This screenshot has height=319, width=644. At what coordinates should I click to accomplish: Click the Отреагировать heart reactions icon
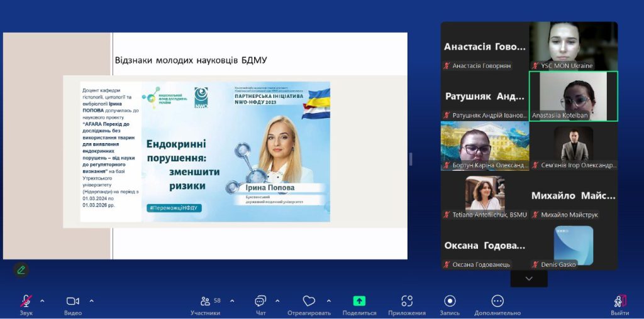[x=309, y=302]
